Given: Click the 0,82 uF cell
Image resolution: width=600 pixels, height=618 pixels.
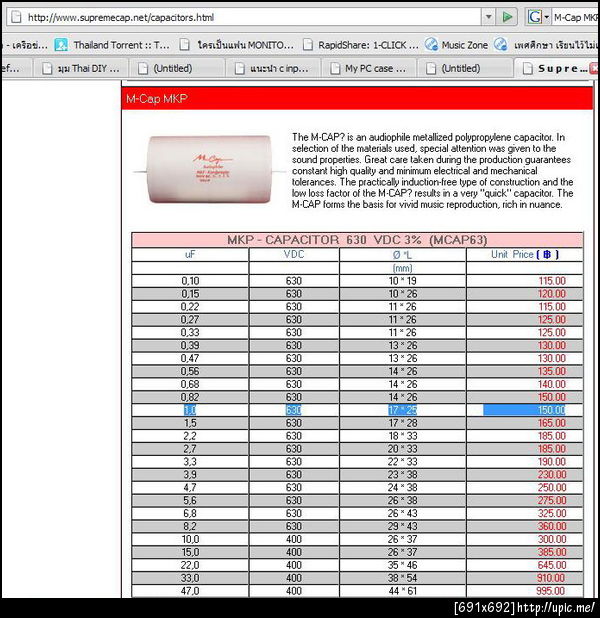Looking at the screenshot, I should 190,397.
